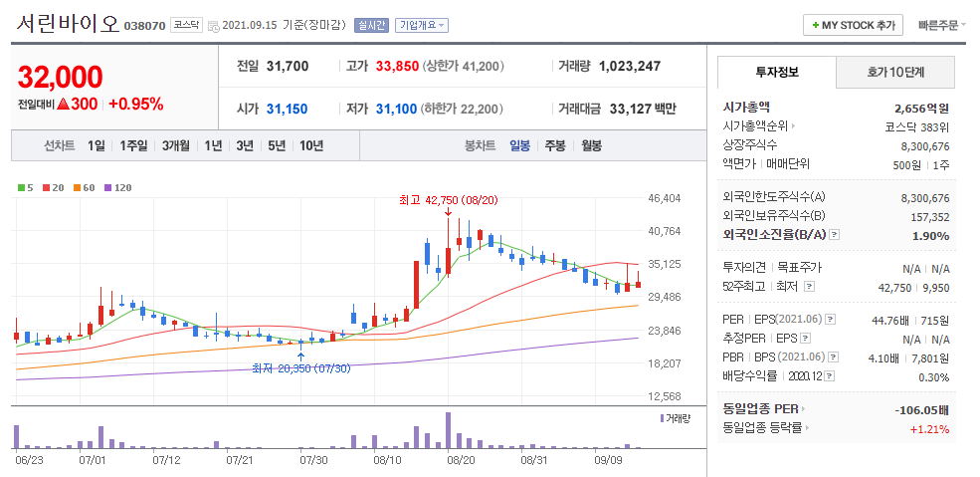This screenshot has height=477, width=980.
Task: Open the 시가총액순위 link
Action: coord(755,126)
